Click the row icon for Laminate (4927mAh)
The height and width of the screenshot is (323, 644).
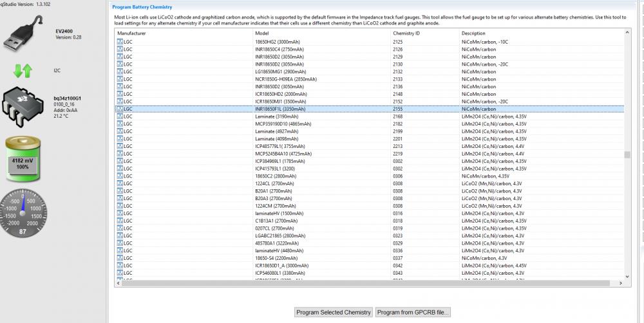(x=120, y=131)
